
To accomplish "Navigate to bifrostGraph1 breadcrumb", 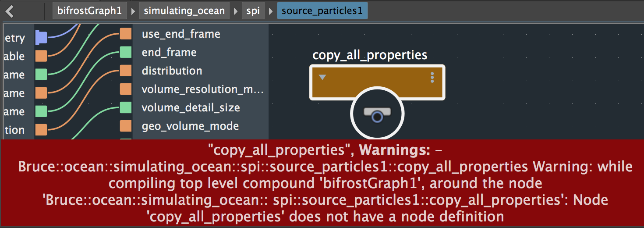I will pos(89,11).
